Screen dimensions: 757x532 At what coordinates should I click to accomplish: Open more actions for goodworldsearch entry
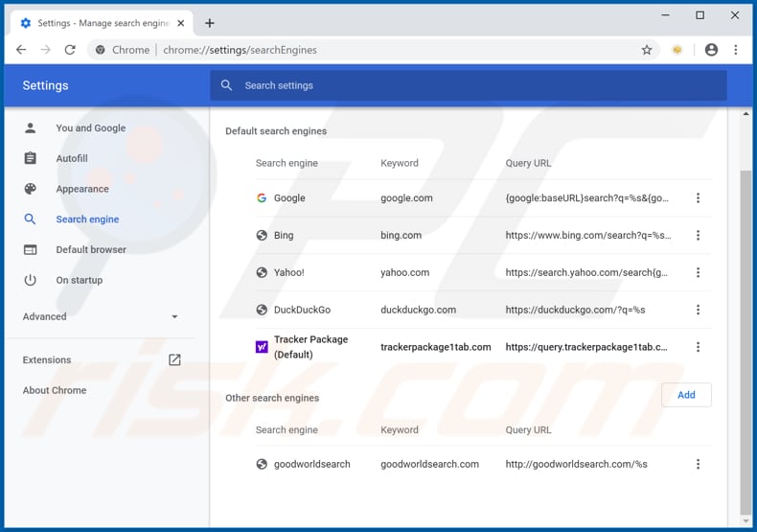click(698, 464)
